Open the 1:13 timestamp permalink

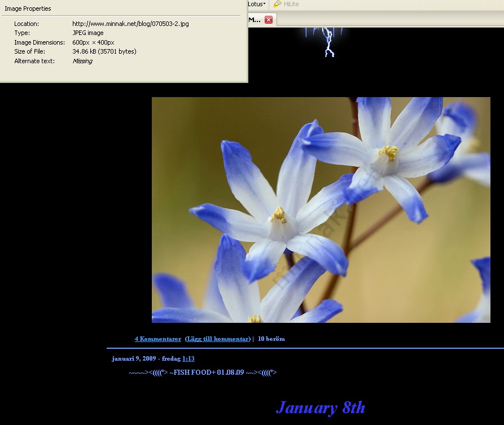pos(189,358)
